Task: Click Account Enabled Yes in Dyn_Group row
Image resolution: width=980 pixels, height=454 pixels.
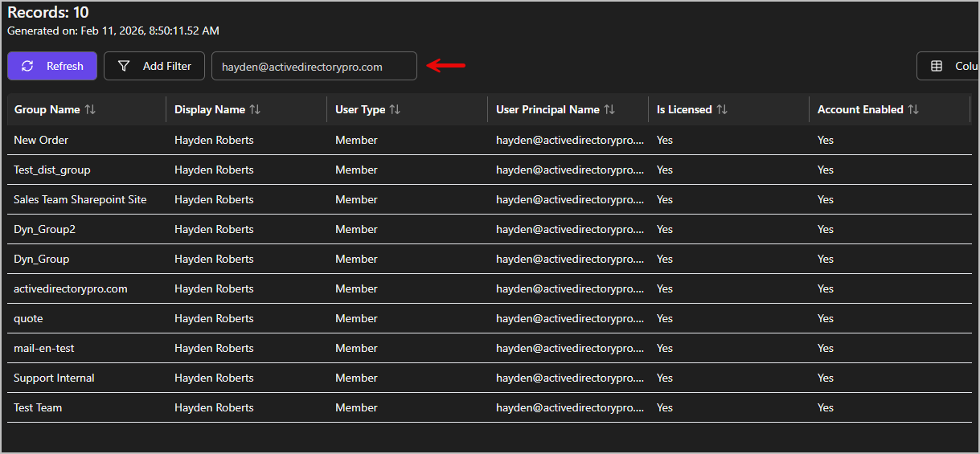Action: tap(826, 259)
